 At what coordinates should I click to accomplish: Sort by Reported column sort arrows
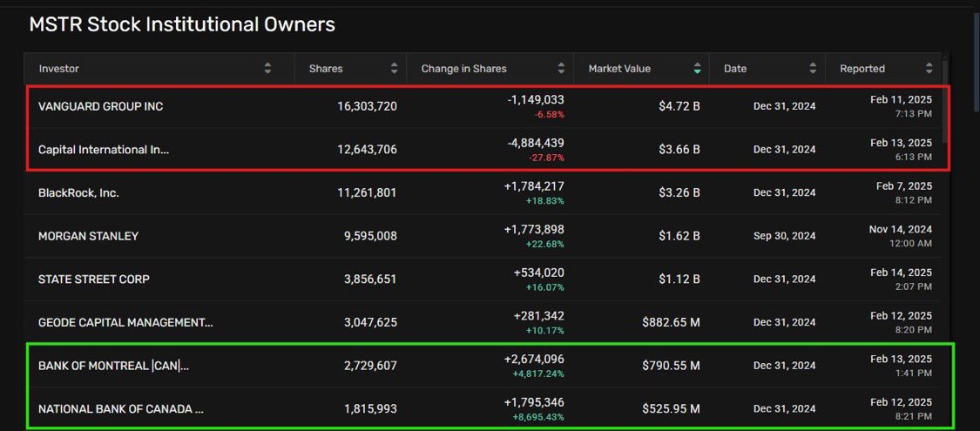point(929,69)
